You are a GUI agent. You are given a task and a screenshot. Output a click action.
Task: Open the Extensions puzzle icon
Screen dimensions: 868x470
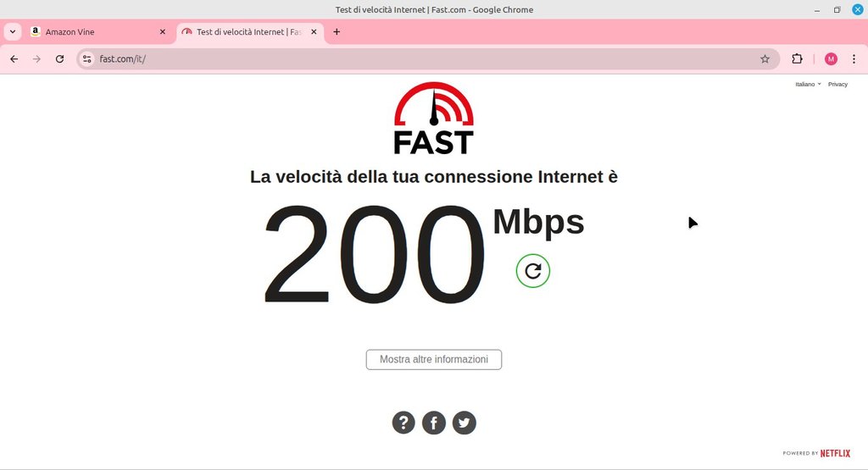click(797, 59)
